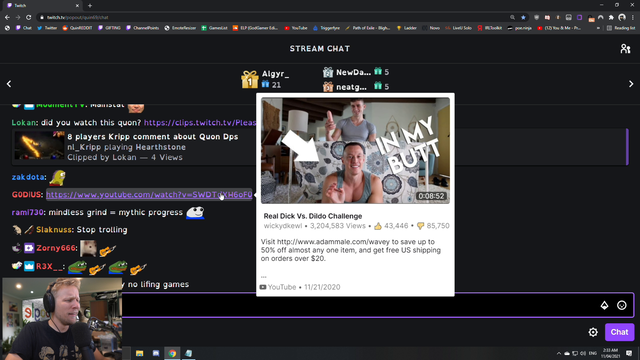This screenshot has height=360, width=640.
Task: Expand system tray hidden icons chevron
Action: [558, 353]
